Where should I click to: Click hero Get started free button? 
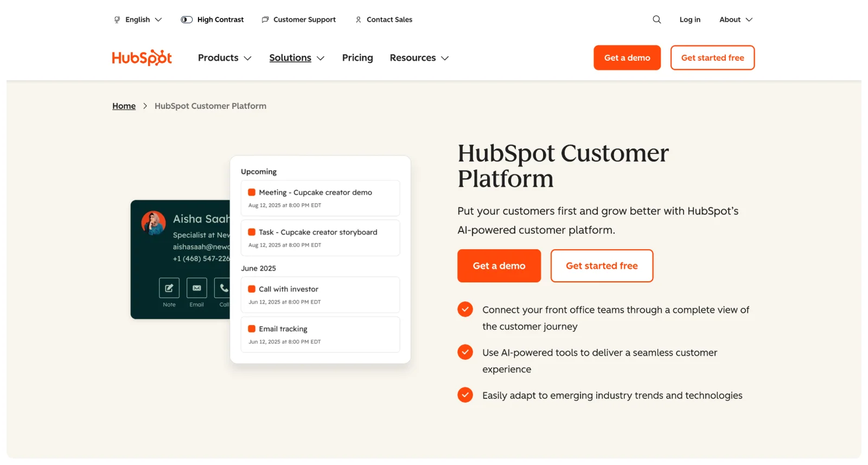(x=602, y=266)
